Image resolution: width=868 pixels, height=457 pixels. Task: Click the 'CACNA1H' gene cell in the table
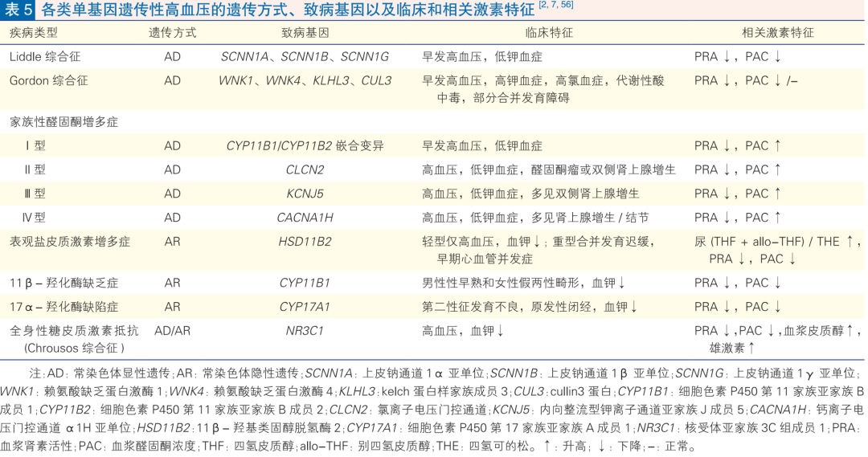[x=305, y=218]
